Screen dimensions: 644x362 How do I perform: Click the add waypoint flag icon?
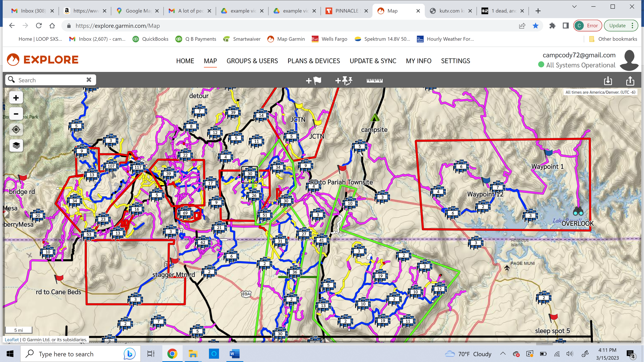[x=313, y=81]
